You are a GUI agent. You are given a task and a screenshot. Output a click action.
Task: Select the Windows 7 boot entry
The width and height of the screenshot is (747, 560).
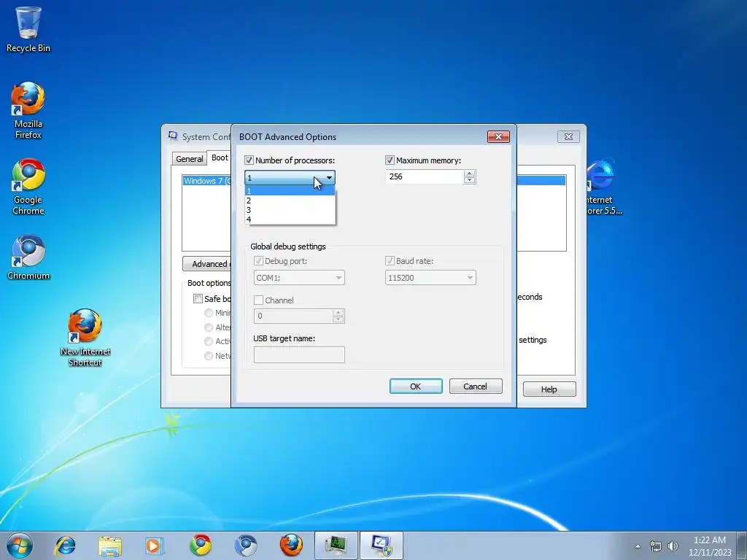(206, 181)
